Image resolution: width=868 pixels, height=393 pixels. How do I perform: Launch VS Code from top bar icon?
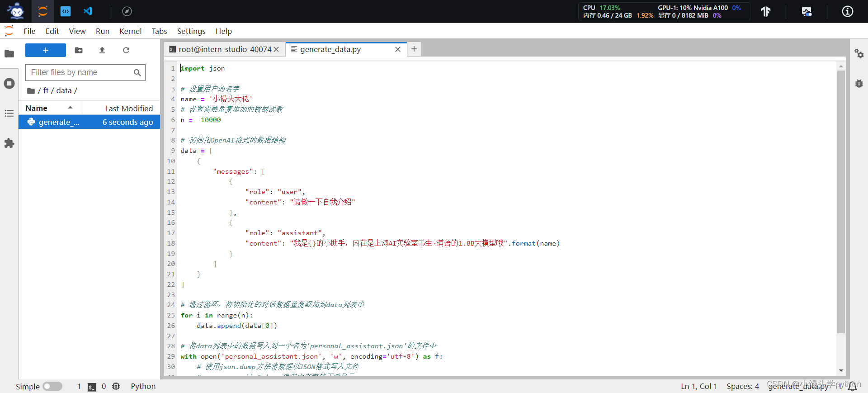[x=88, y=11]
